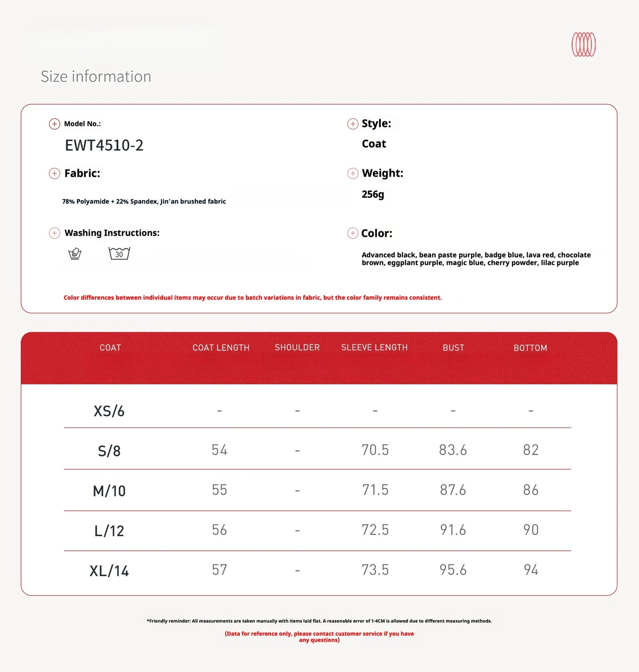Click the plus icon beside Washing Instructions
Image resolution: width=639 pixels, height=672 pixels.
point(54,233)
